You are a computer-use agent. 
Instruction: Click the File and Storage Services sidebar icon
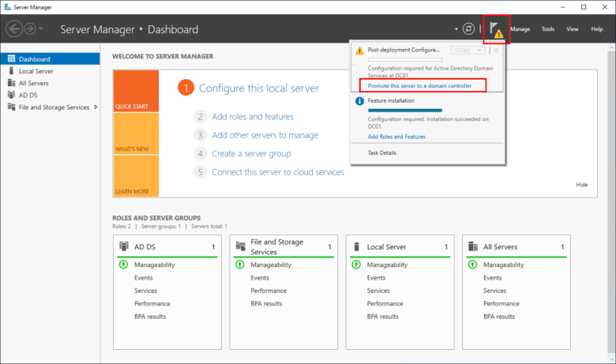(11, 107)
